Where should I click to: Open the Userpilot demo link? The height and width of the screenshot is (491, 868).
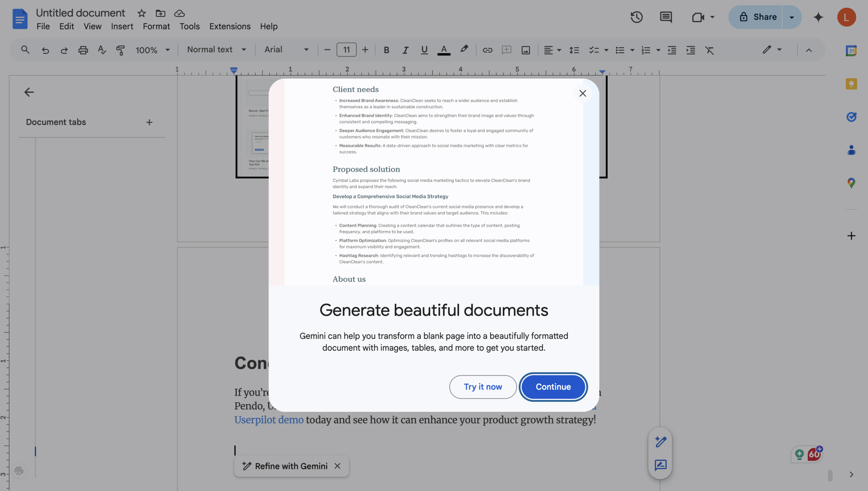point(269,420)
